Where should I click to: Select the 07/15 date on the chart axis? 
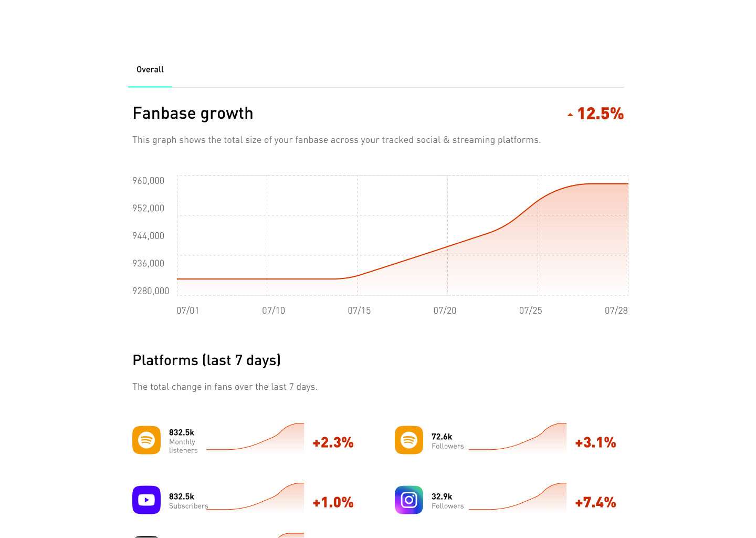(359, 311)
